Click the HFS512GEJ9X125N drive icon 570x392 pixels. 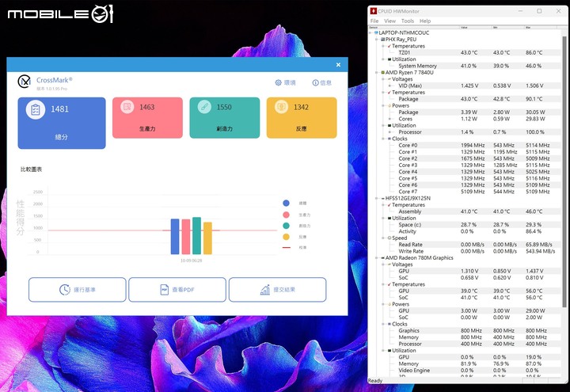tap(383, 198)
